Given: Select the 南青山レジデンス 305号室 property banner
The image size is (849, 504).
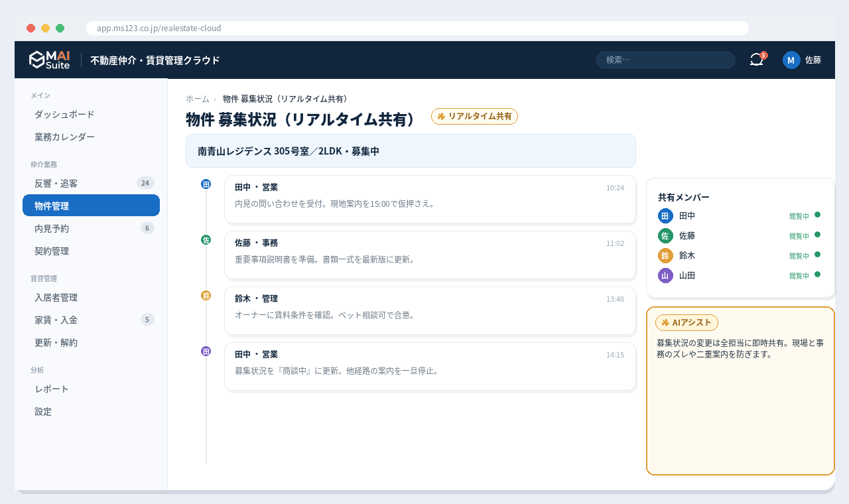Looking at the screenshot, I should (411, 151).
